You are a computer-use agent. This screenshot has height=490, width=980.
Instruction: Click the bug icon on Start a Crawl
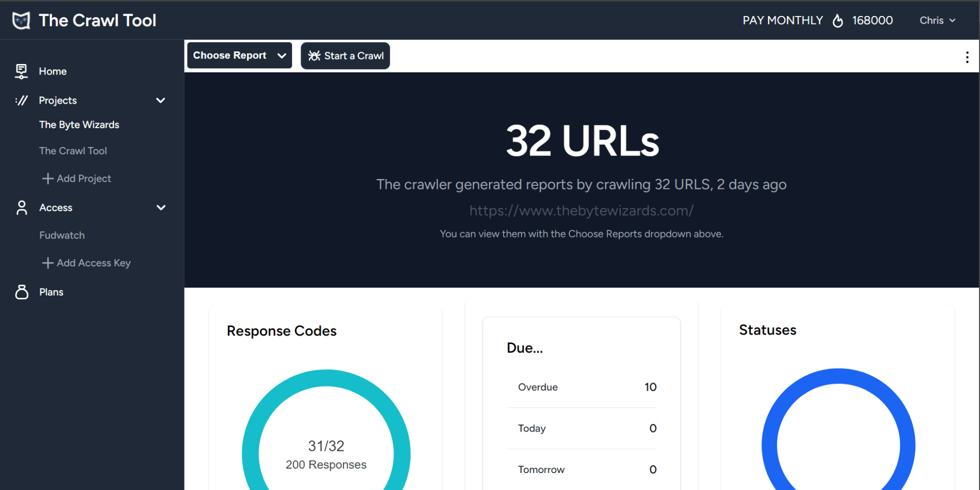[314, 55]
